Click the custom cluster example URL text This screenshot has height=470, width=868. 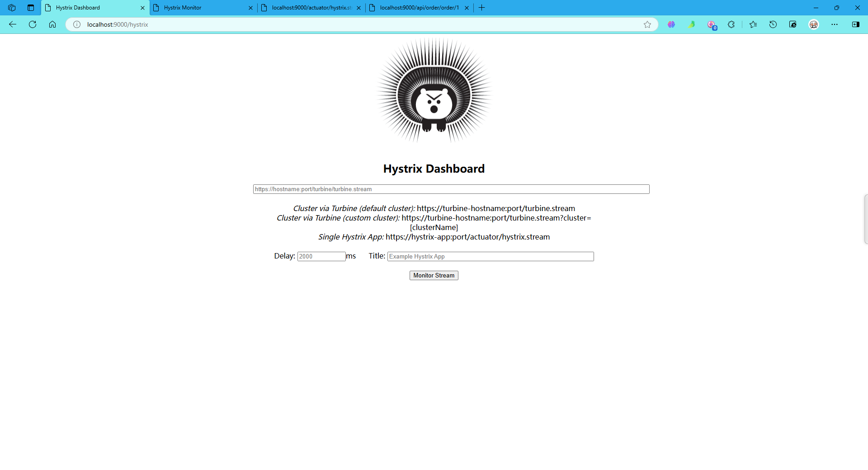pyautogui.click(x=496, y=222)
